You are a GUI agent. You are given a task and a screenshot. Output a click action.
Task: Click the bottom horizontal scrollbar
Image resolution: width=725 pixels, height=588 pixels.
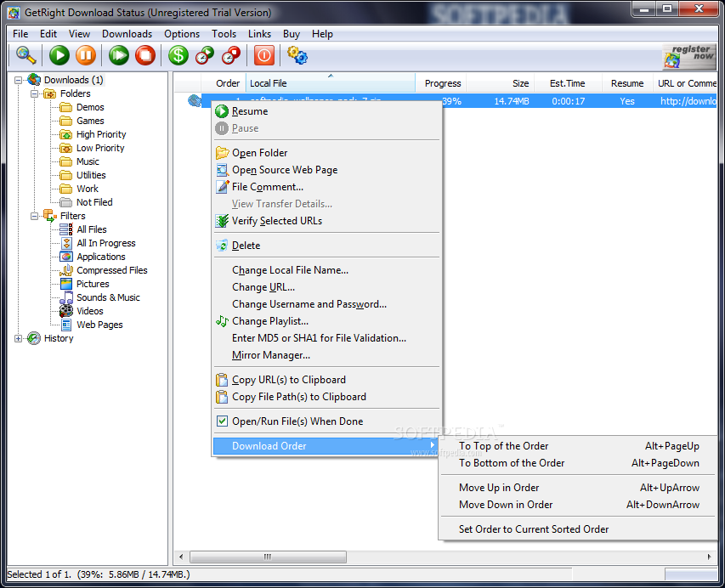coord(268,557)
